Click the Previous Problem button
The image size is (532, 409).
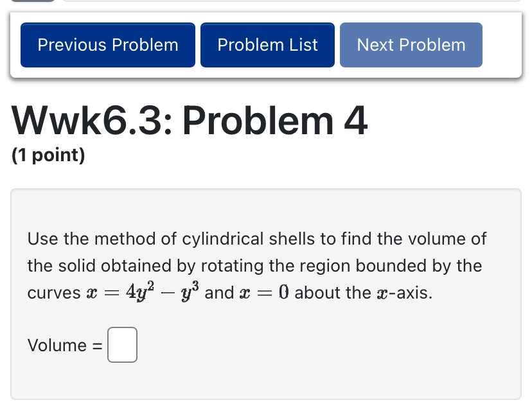coord(107,44)
